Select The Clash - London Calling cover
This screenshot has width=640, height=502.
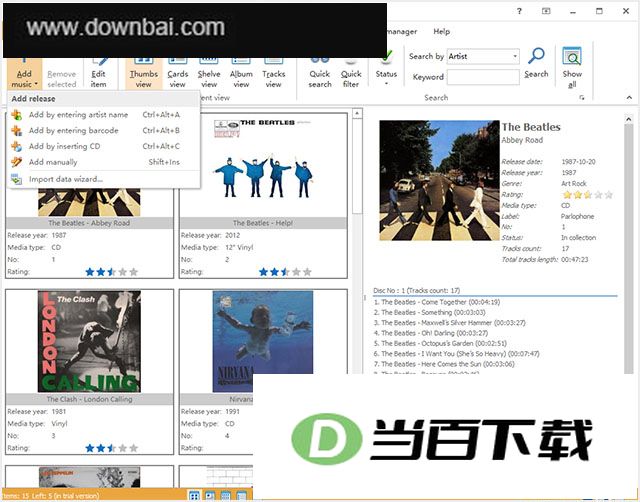(89, 341)
